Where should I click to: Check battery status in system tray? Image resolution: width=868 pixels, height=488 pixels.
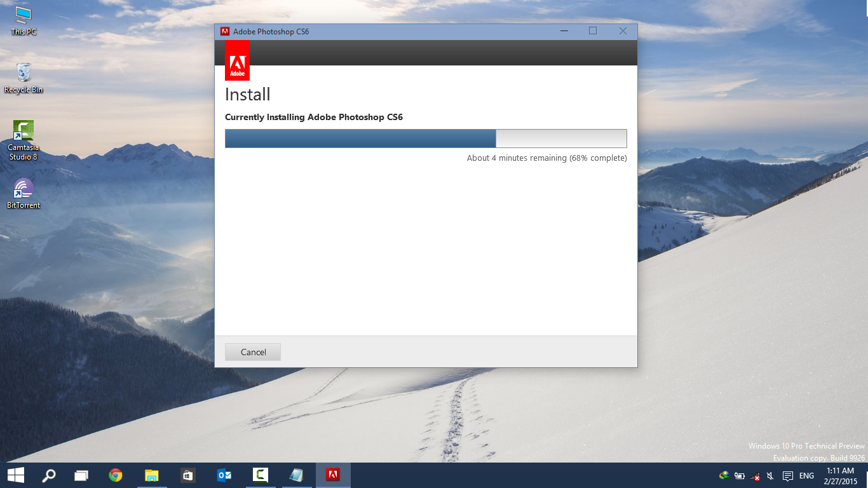[740, 475]
